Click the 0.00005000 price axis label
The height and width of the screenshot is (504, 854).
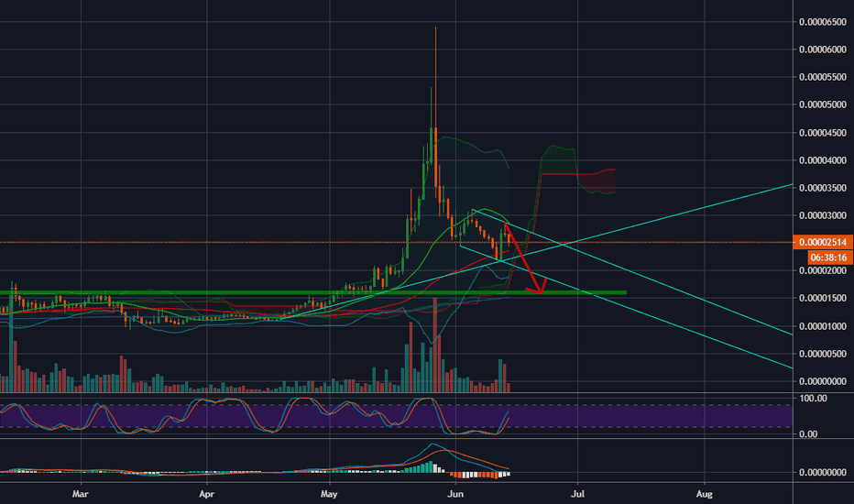coord(823,104)
